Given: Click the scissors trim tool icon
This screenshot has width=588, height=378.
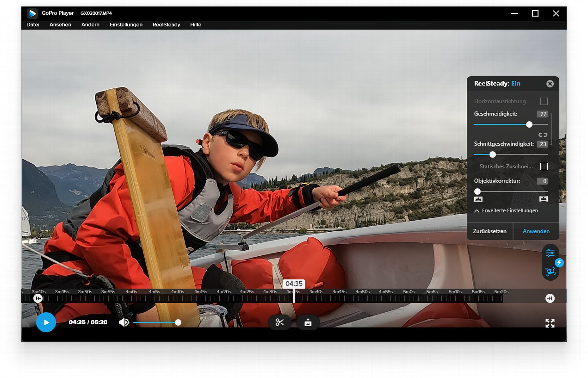Looking at the screenshot, I should pos(280,322).
